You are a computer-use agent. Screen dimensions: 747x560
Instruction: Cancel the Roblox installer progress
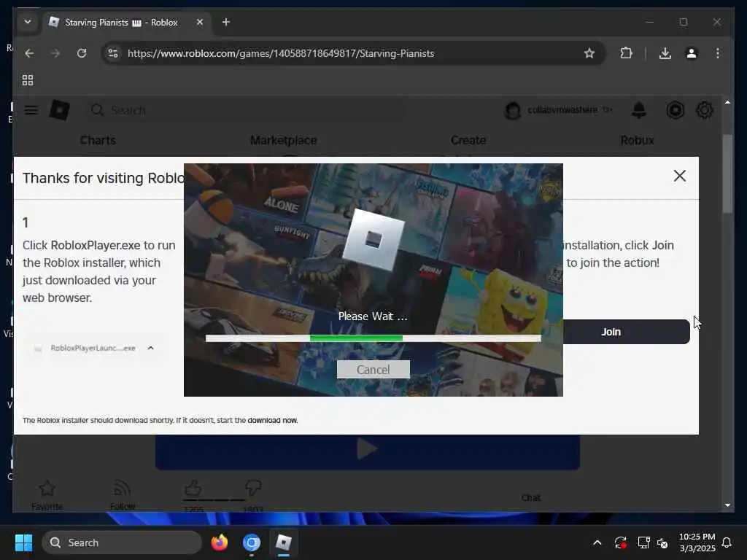[x=373, y=370]
